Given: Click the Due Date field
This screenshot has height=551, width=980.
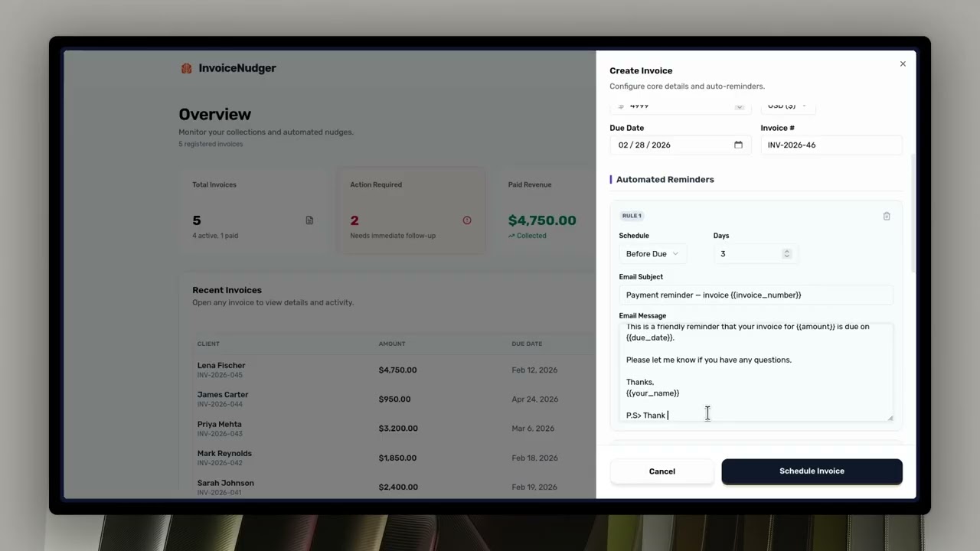Looking at the screenshot, I should (680, 145).
